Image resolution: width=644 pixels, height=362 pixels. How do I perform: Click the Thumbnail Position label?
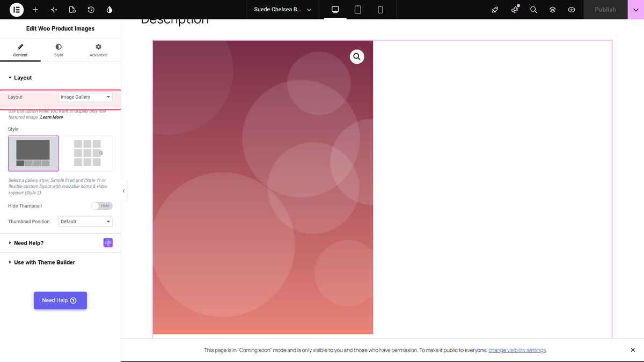[29, 221]
